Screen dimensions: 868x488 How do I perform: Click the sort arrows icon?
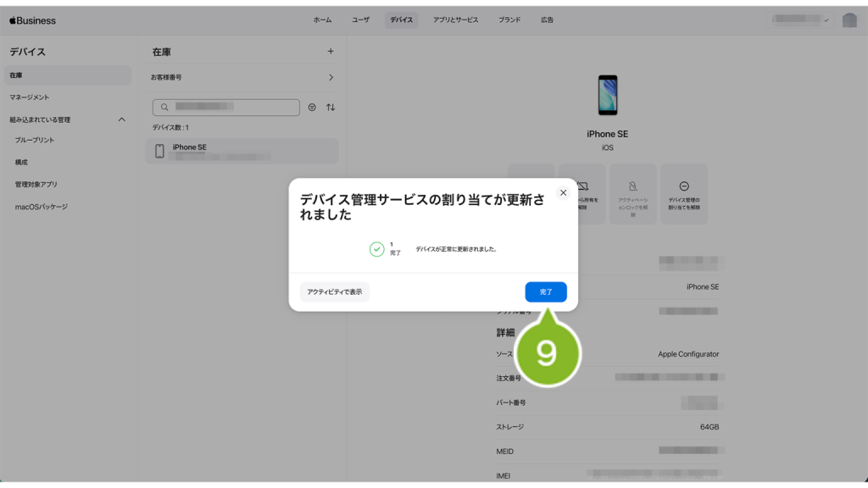[331, 108]
